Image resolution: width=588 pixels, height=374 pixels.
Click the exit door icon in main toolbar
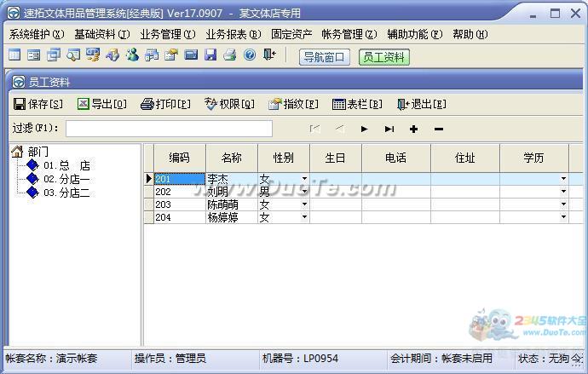pos(269,55)
